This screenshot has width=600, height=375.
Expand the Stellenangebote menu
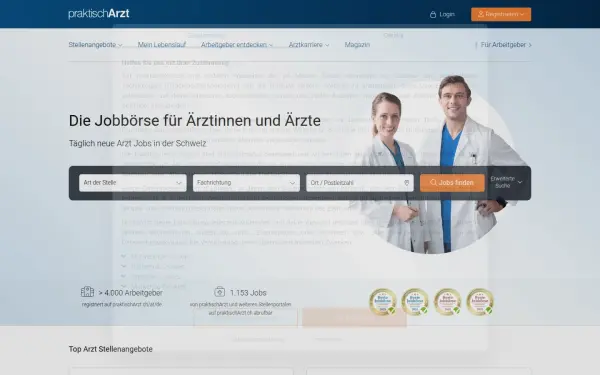pyautogui.click(x=95, y=45)
